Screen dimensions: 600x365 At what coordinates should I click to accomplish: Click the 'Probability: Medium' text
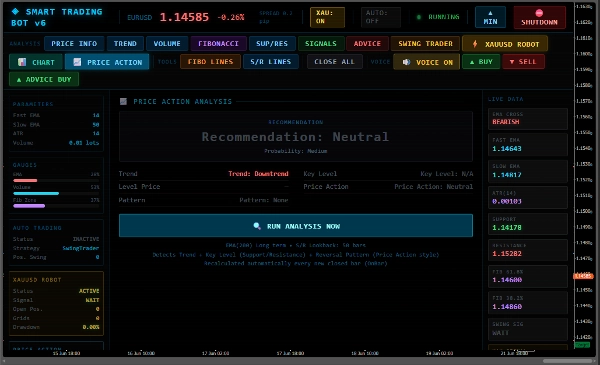click(x=295, y=151)
